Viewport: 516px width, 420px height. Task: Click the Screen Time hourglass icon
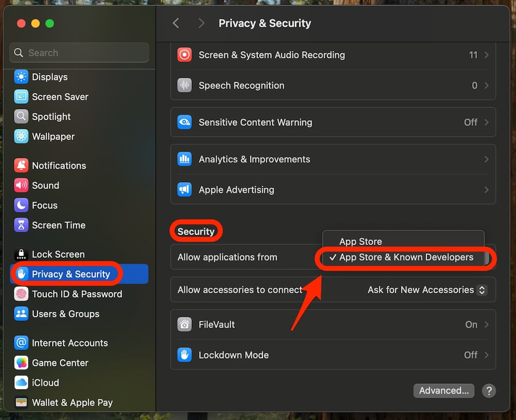pos(21,225)
